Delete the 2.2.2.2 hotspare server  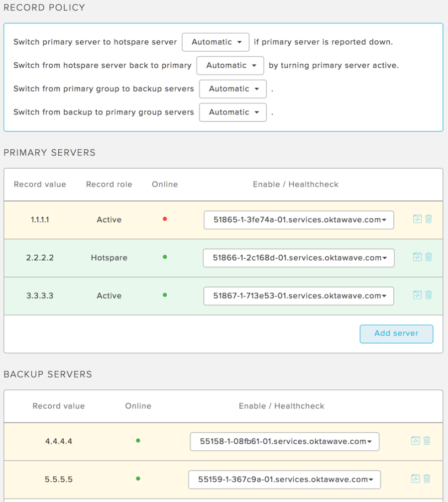pyautogui.click(x=429, y=257)
